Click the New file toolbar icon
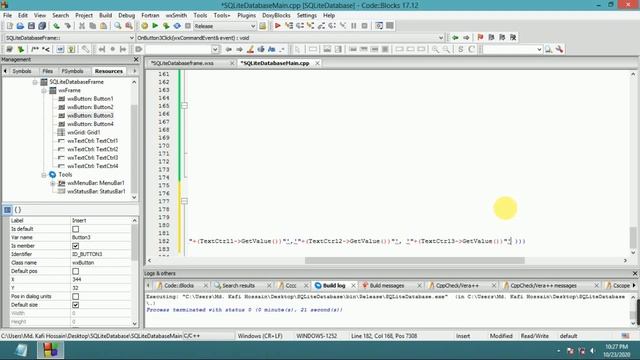The image size is (640, 360). point(9,26)
